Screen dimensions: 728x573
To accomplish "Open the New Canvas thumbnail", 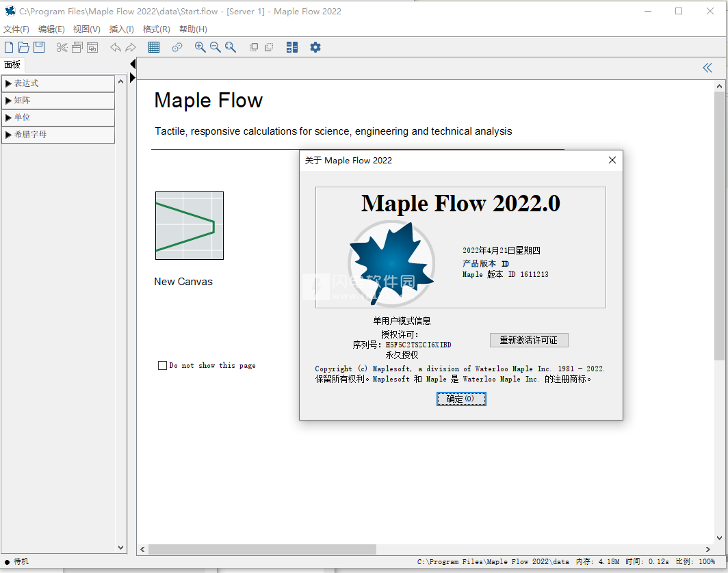I will pos(190,226).
